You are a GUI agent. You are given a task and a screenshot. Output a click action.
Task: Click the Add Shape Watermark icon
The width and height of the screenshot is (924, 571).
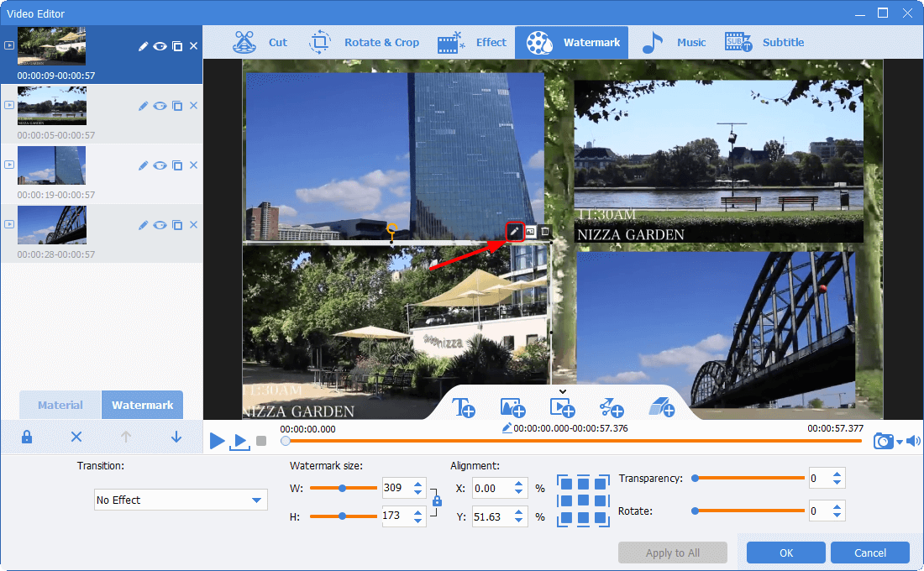[612, 408]
